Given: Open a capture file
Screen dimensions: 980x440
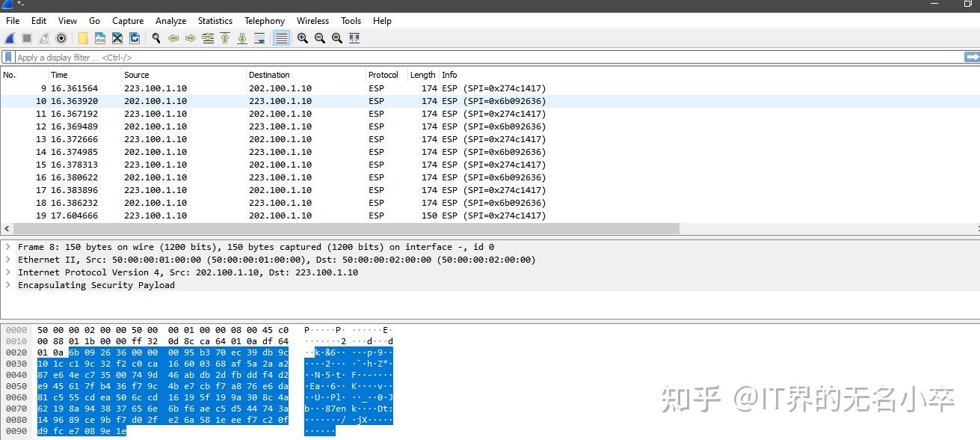Looking at the screenshot, I should click(x=83, y=38).
